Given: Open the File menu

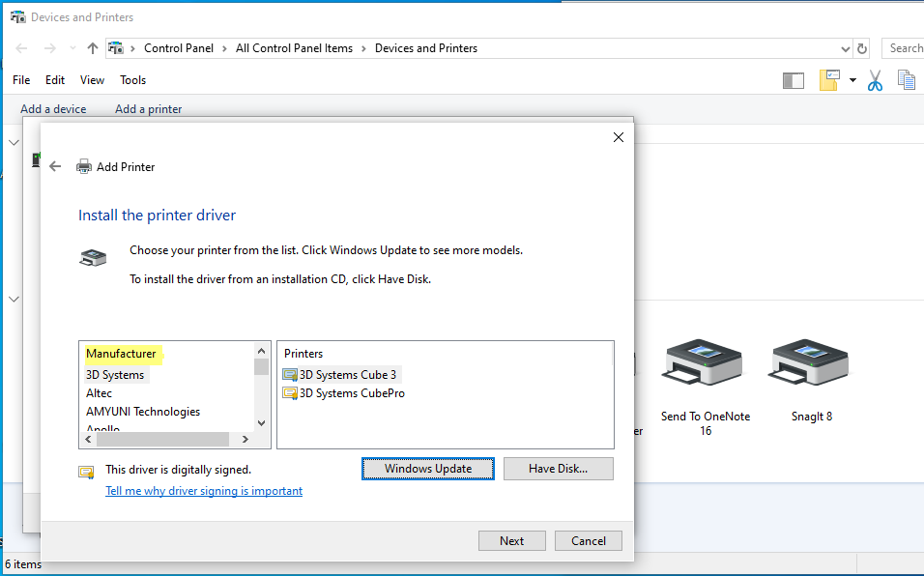Looking at the screenshot, I should pos(21,80).
